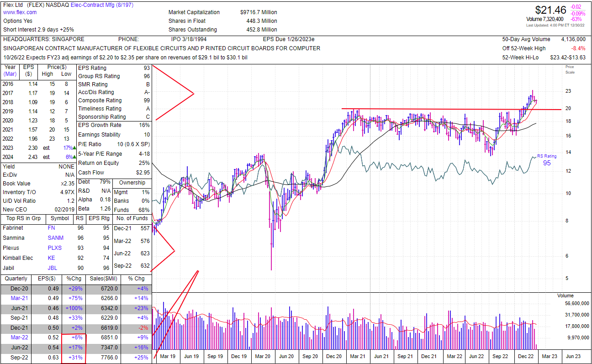Image resolution: width=592 pixels, height=364 pixels.
Task: Open the PLXS ticker symbol link
Action: click(x=55, y=248)
